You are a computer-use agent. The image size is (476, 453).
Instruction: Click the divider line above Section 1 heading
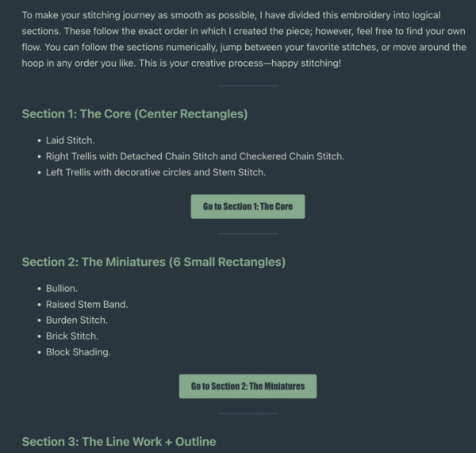click(x=248, y=85)
